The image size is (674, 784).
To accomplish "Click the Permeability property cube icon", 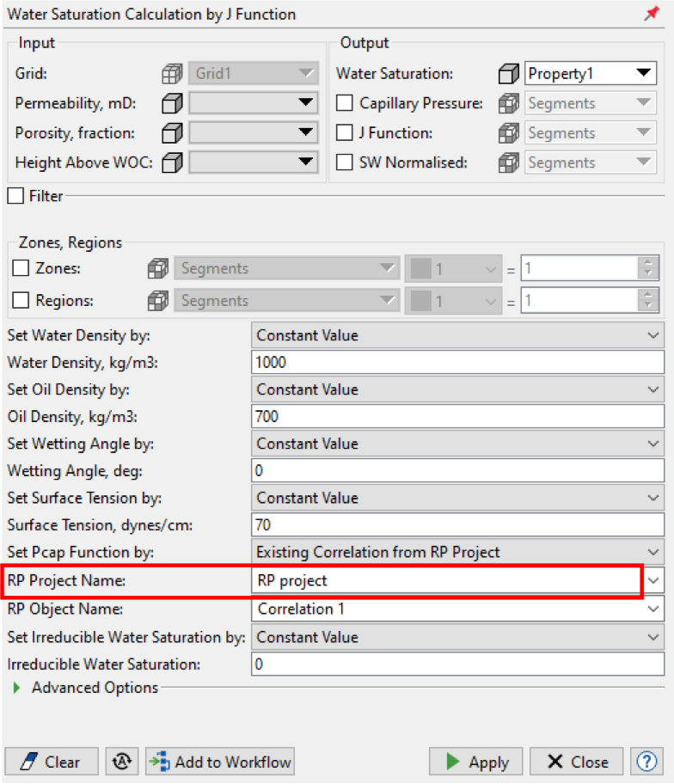I will tap(174, 104).
